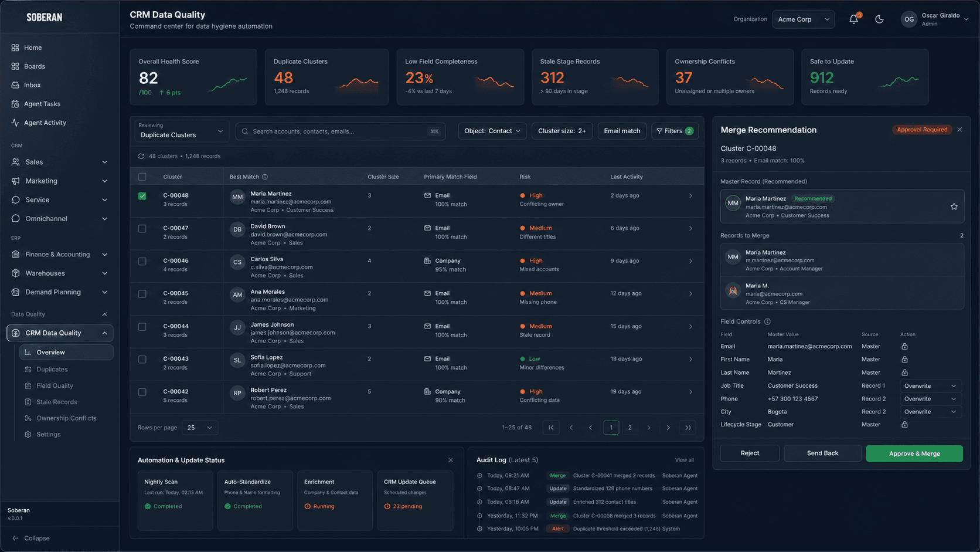Image resolution: width=980 pixels, height=552 pixels.
Task: Click lock icon for First Name field
Action: pyautogui.click(x=904, y=360)
